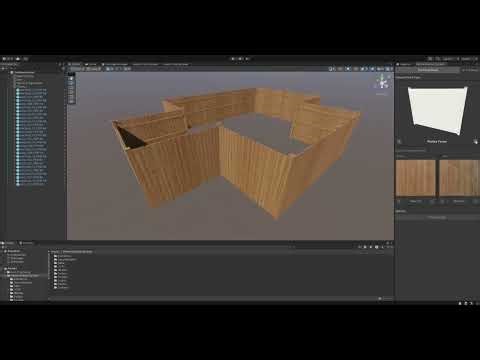The height and width of the screenshot is (360, 480).
Task: Switch to the Game view tab
Action: pyautogui.click(x=92, y=64)
